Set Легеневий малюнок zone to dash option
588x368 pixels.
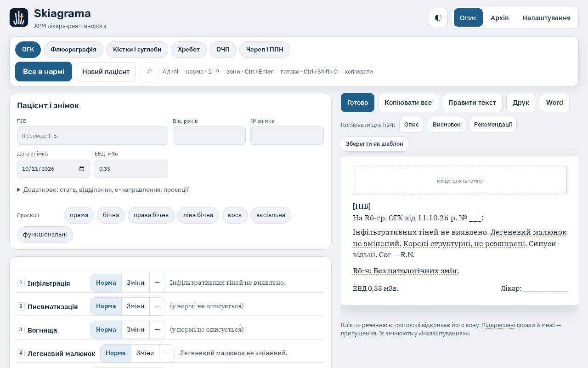167,353
